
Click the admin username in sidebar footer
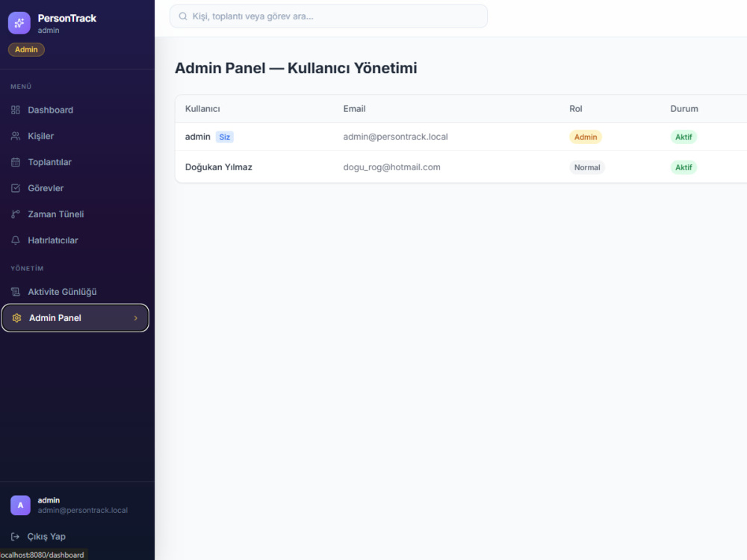click(x=49, y=500)
